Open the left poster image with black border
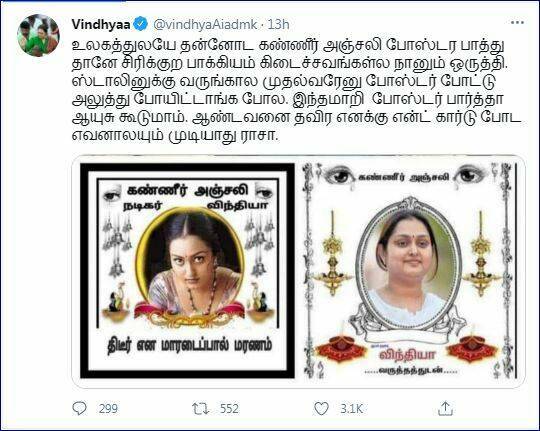Screen dimensions: 540x431 (x=187, y=271)
